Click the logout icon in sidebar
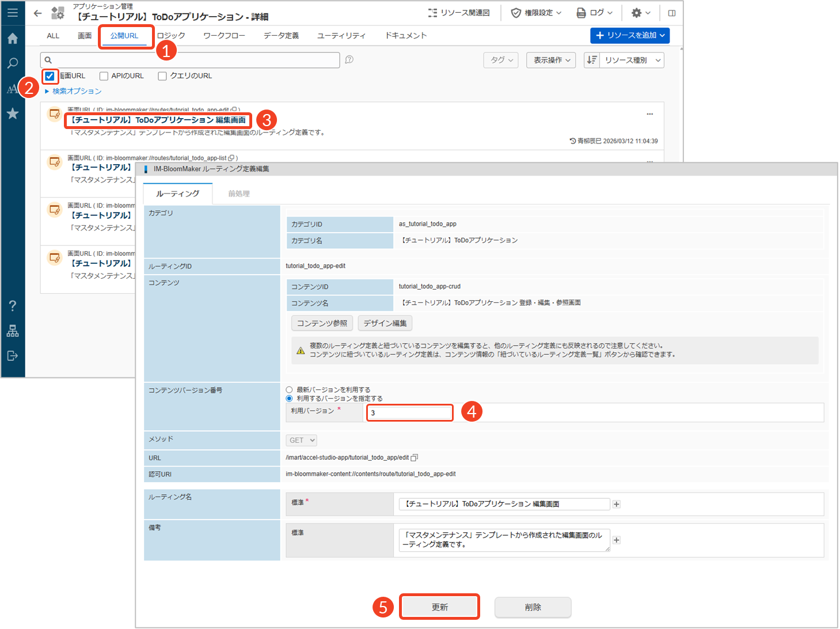The image size is (840, 629). [x=12, y=356]
